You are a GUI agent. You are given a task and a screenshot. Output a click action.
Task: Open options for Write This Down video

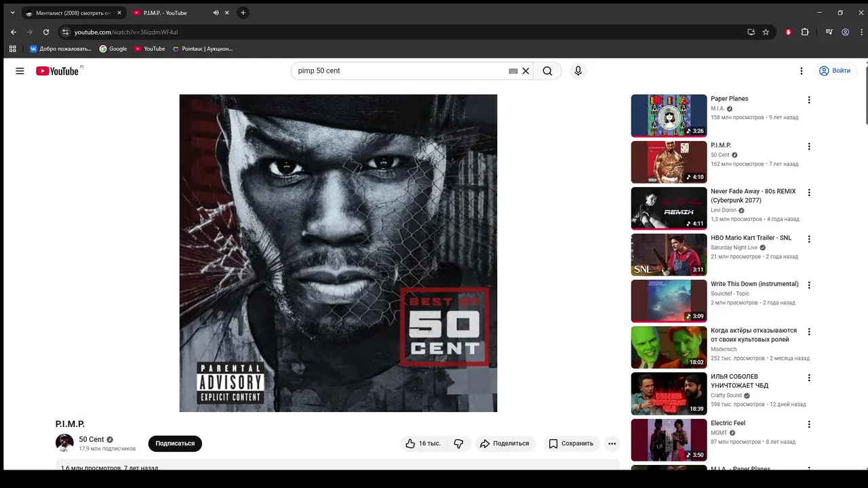808,285
